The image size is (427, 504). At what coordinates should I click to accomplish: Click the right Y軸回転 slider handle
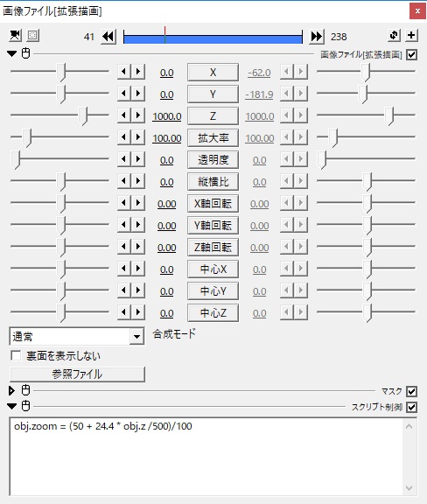[367, 226]
